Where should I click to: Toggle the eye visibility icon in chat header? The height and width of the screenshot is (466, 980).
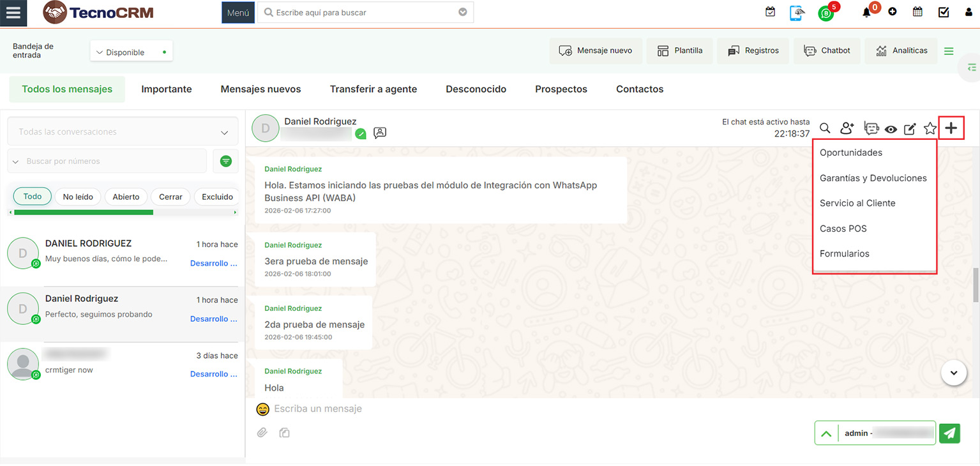coord(891,129)
